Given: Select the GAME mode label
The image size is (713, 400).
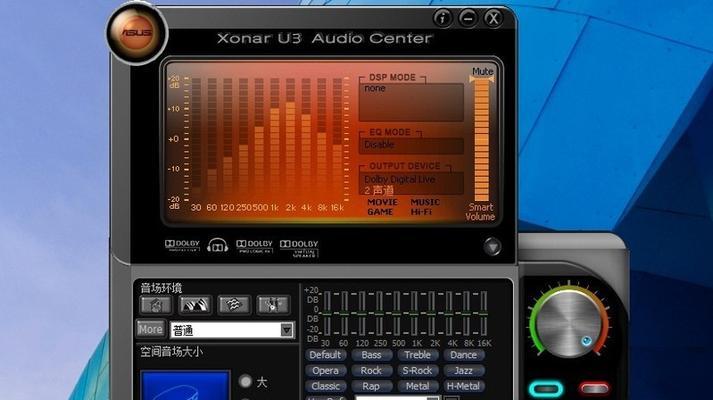Looking at the screenshot, I should [x=380, y=212].
